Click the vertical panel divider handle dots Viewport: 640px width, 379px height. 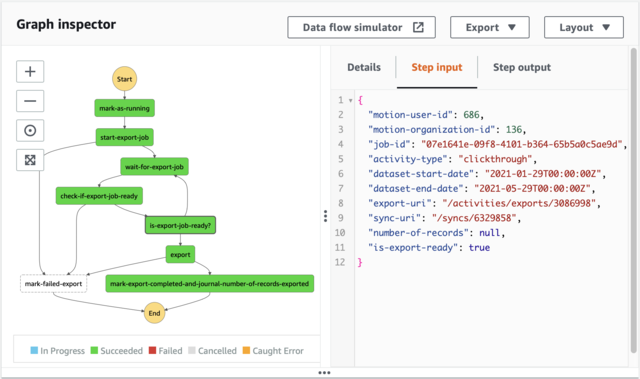click(325, 216)
